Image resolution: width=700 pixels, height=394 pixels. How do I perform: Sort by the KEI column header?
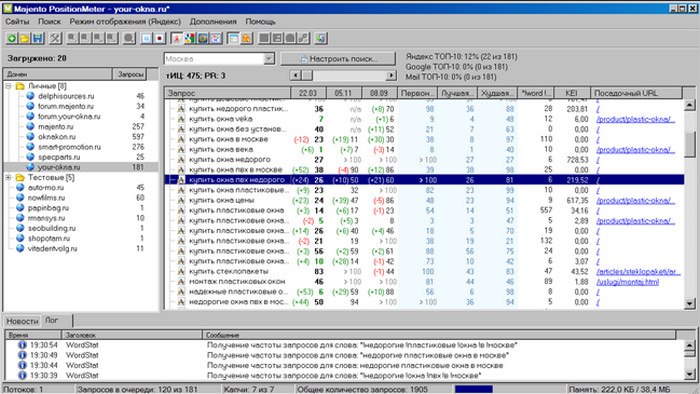click(571, 93)
